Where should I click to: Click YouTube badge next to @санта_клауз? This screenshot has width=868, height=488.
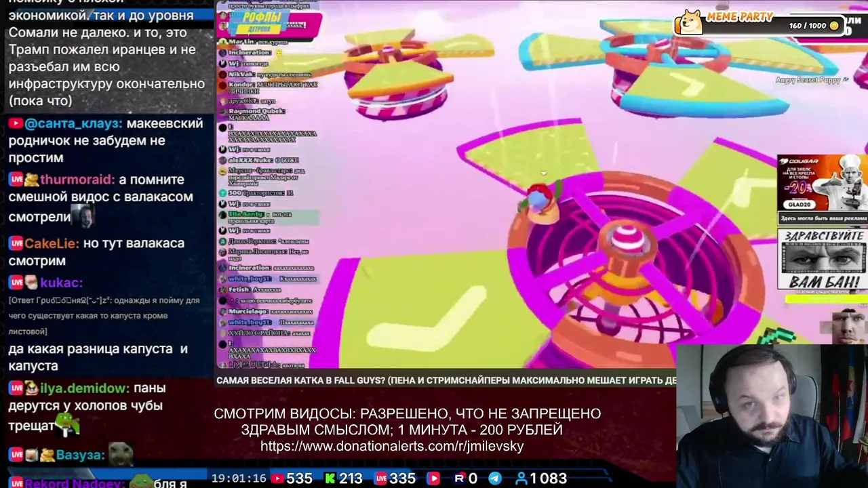(x=16, y=124)
